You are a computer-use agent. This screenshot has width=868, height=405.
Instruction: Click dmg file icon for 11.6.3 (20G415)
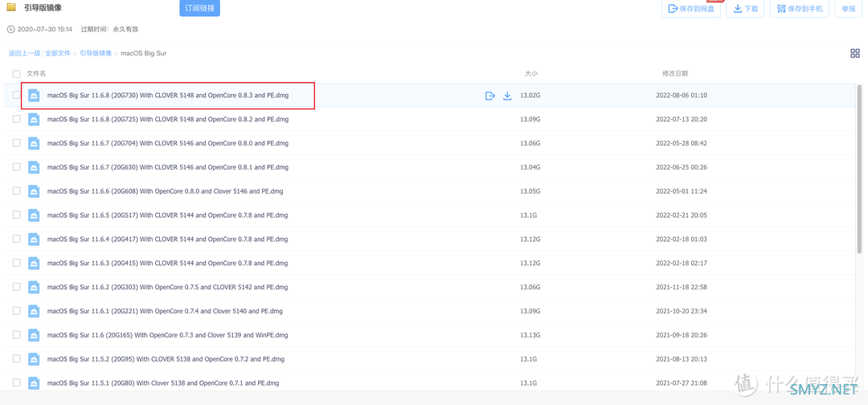point(34,264)
